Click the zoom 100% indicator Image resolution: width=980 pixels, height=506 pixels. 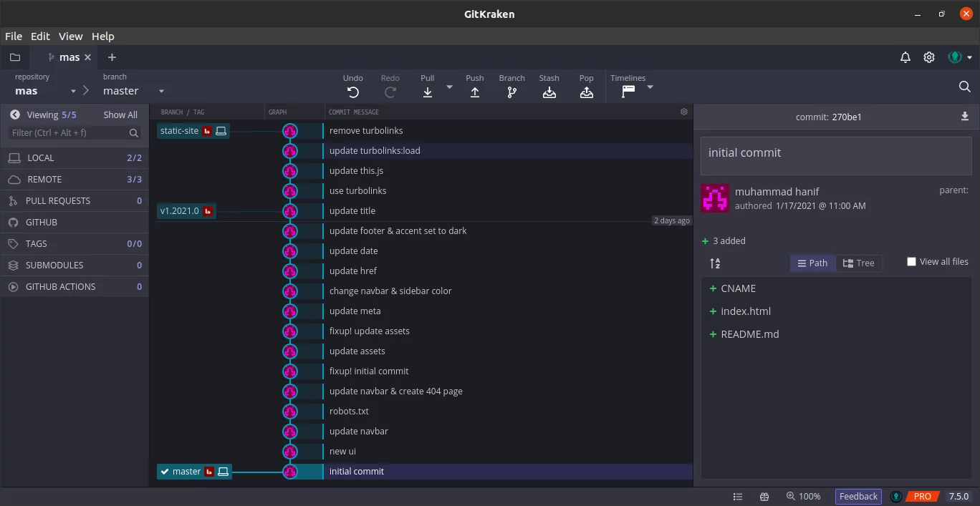(x=803, y=497)
